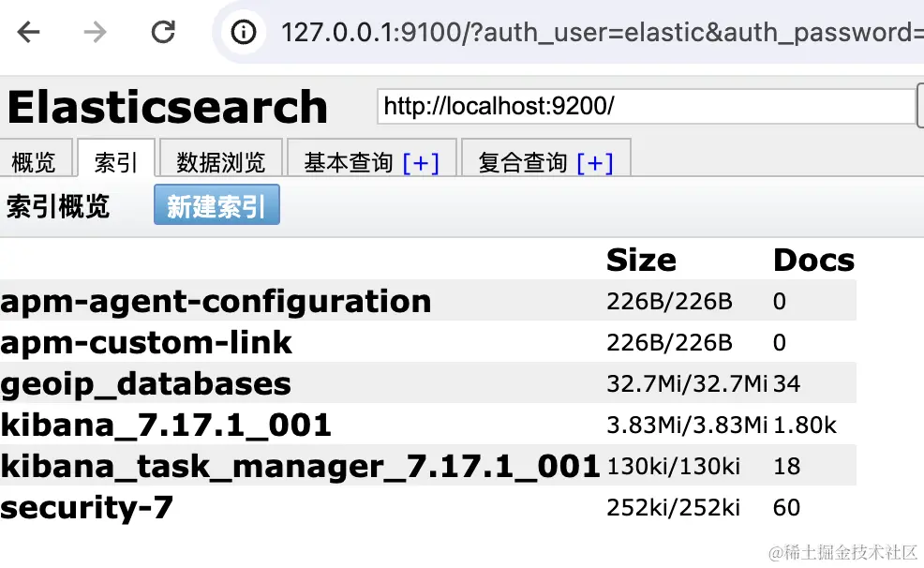Click the Docs column header

pyautogui.click(x=813, y=261)
